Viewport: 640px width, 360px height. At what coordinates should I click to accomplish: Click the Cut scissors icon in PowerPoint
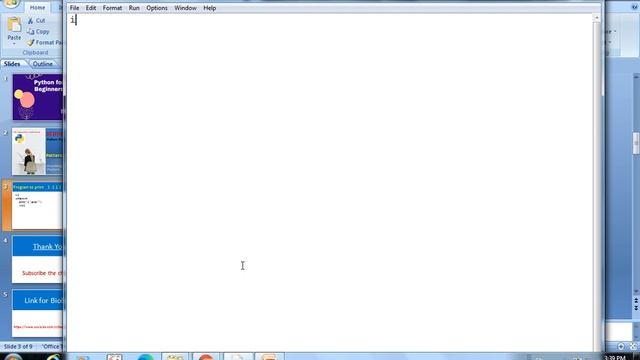(31, 20)
